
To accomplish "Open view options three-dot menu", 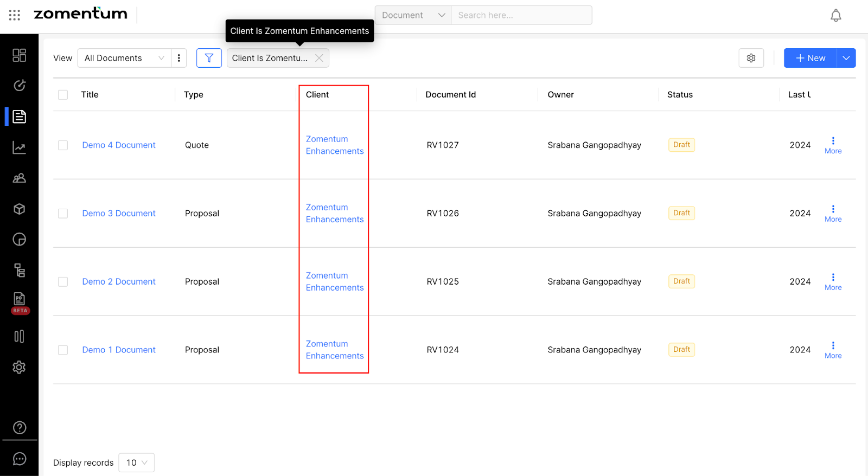I will (179, 58).
